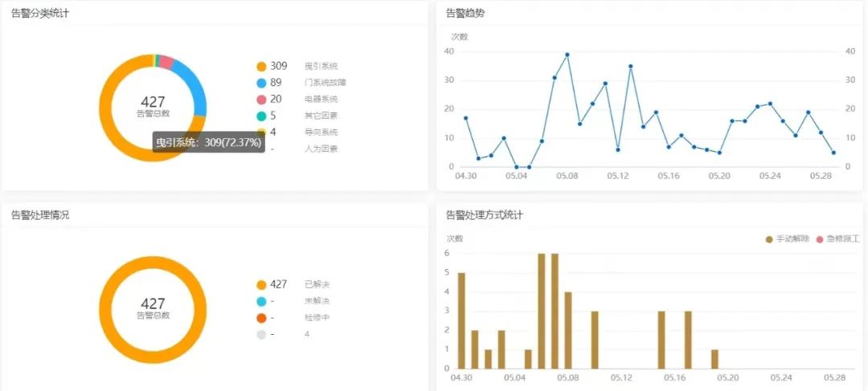The height and width of the screenshot is (391, 868).
Task: Click the 告警分类统计 panel title
Action: click(x=40, y=14)
